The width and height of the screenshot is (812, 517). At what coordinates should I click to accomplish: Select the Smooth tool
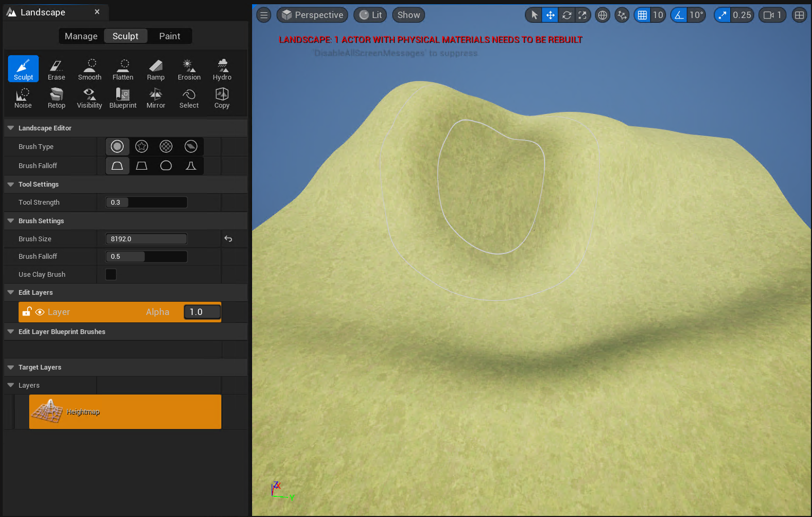90,69
